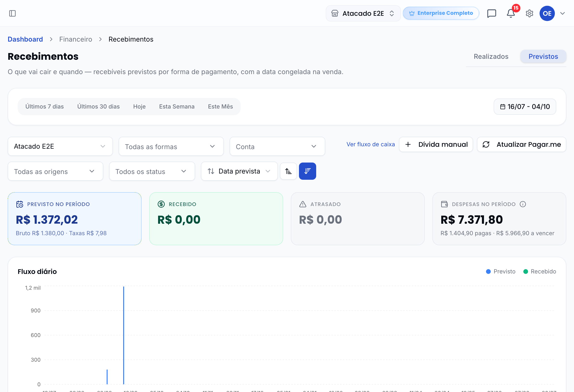Click Ver fluxo de caixa link
This screenshot has width=574, height=392.
(x=370, y=144)
